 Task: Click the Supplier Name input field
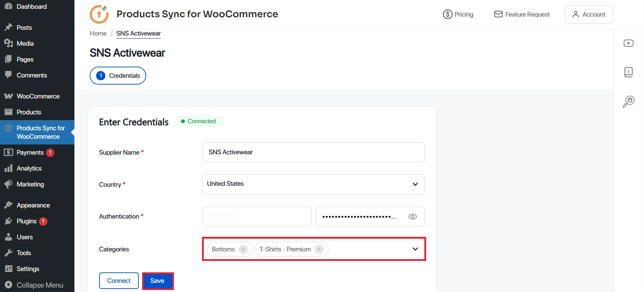tap(313, 152)
